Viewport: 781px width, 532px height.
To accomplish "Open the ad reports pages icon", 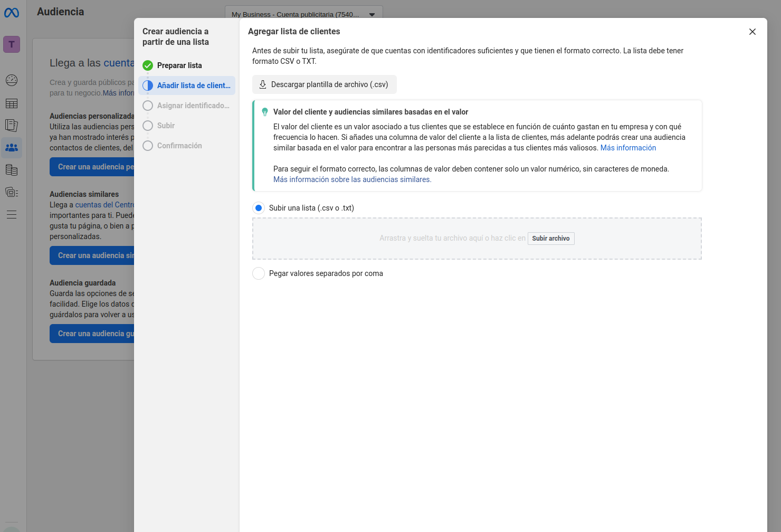I will pyautogui.click(x=12, y=126).
